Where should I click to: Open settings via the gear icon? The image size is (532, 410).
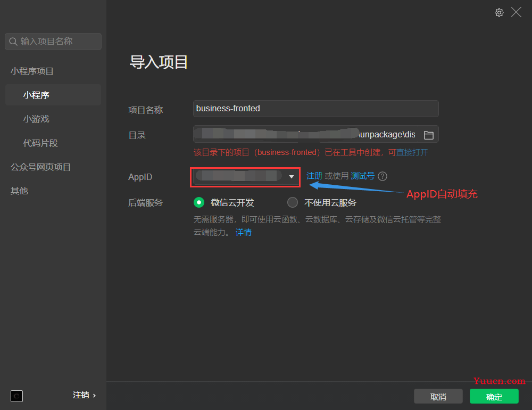[499, 13]
